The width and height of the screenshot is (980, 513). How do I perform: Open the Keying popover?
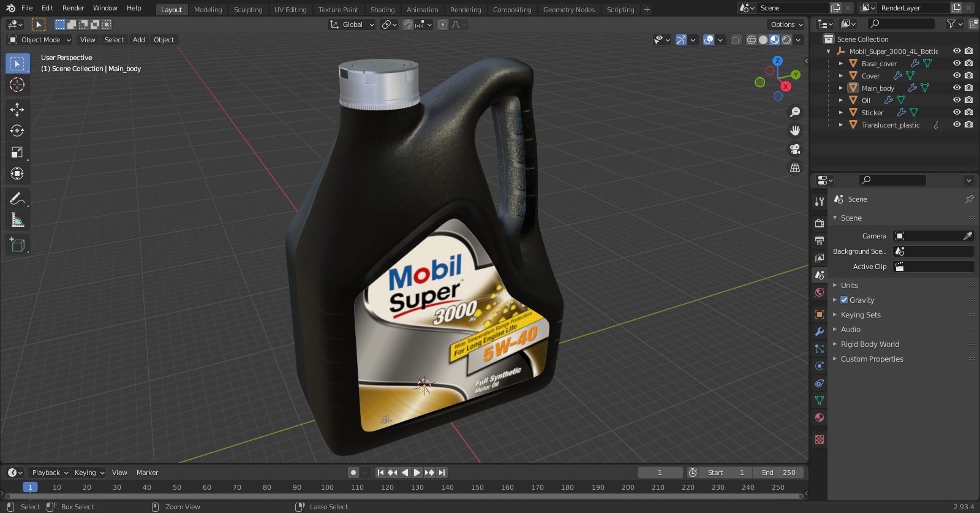89,473
